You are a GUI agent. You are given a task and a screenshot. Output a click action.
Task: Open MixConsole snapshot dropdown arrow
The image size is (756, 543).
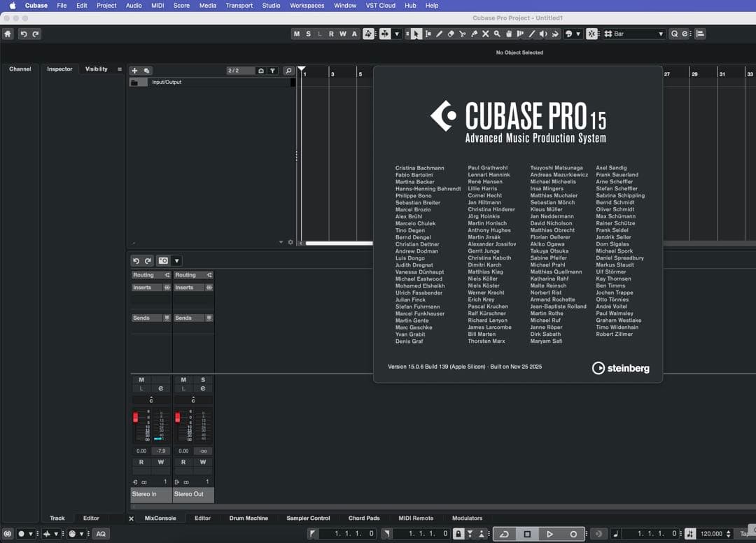(x=176, y=261)
